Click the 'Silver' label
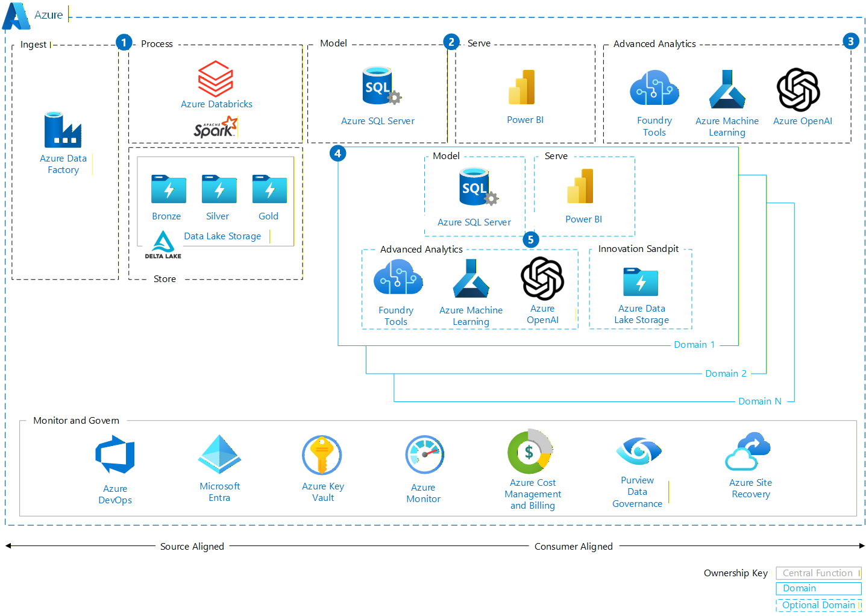866x616 pixels. coord(218,216)
